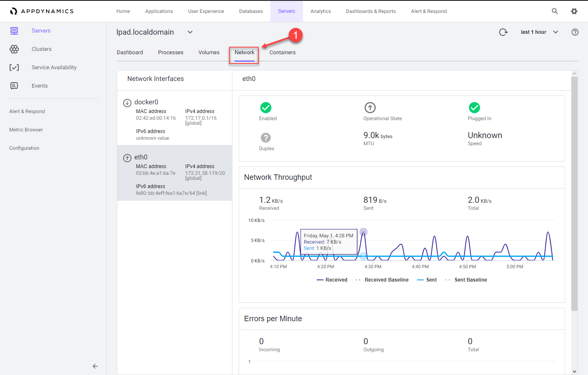Open the Applications menu
588x375 pixels.
[x=159, y=11]
